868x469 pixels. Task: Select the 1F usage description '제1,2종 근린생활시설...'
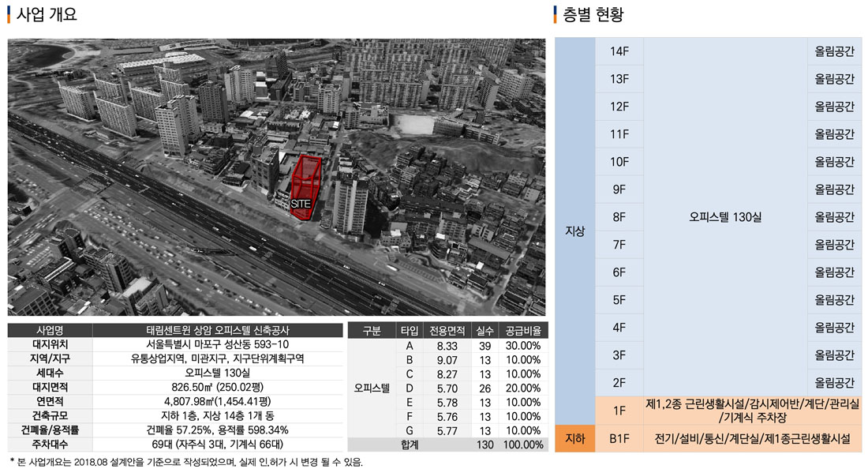point(752,411)
